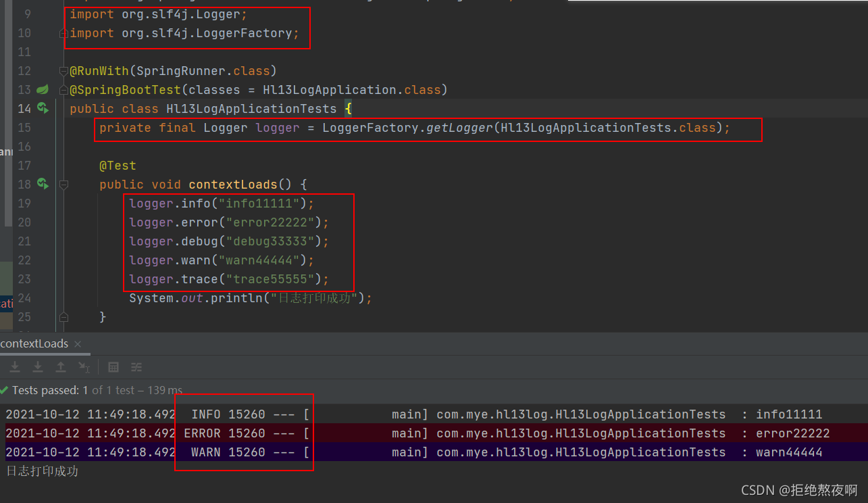Click class name Hl13LogApplicationTests on line 14
The height and width of the screenshot is (503, 868).
(x=251, y=109)
